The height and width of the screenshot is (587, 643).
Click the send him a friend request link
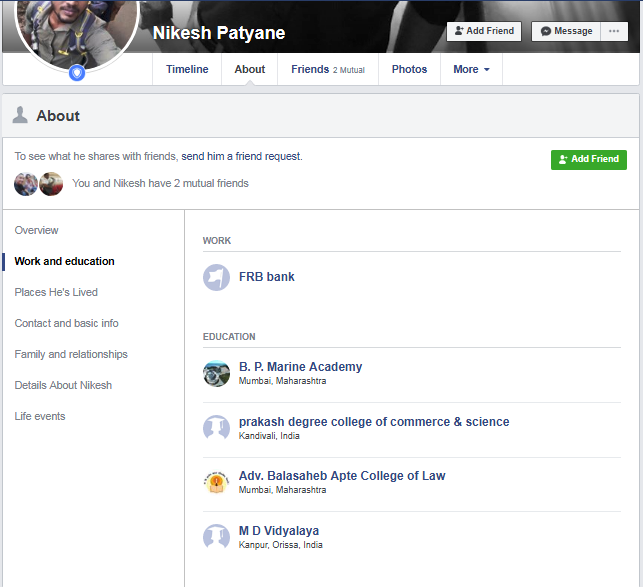(x=241, y=156)
